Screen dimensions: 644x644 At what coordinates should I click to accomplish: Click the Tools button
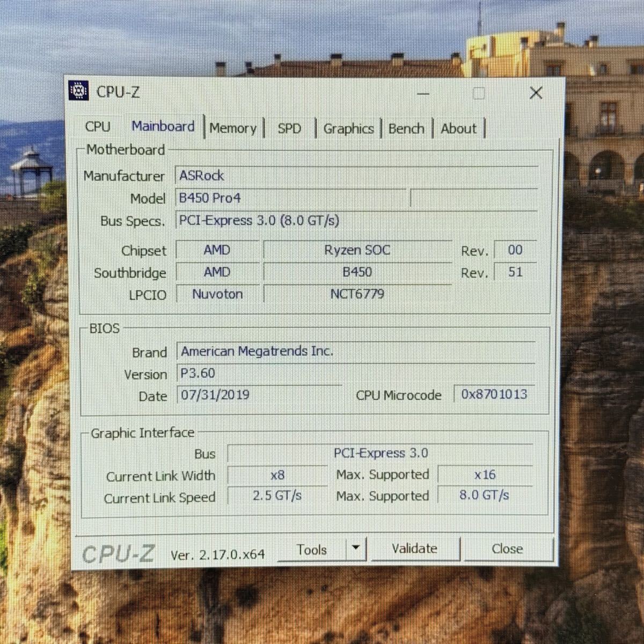[x=312, y=550]
